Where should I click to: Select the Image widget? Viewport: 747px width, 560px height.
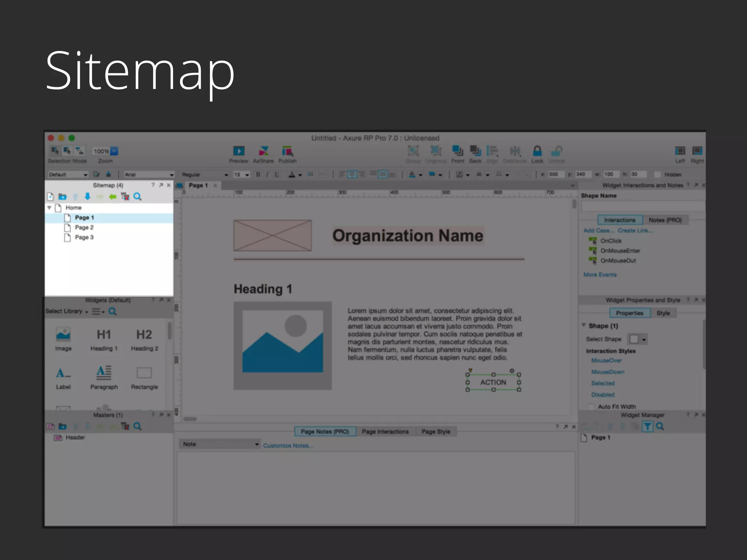63,339
